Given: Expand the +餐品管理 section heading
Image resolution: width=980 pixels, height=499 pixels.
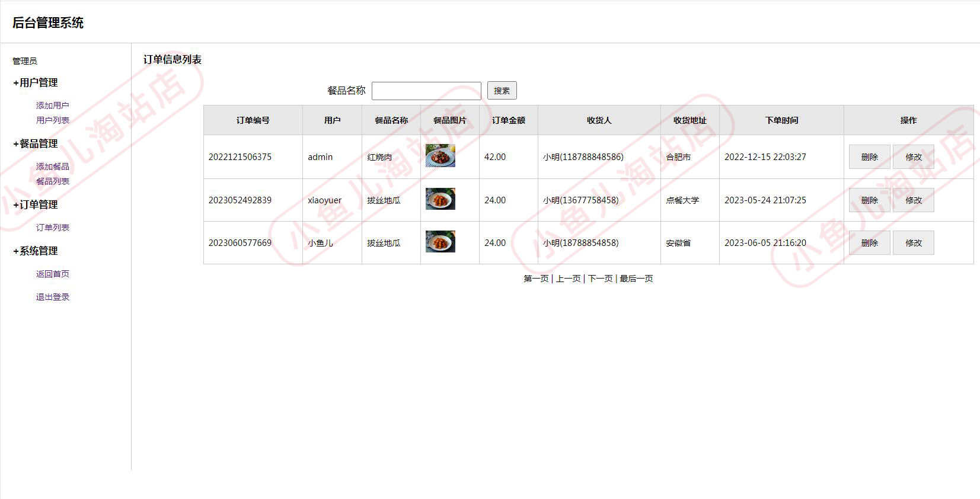Looking at the screenshot, I should [x=36, y=144].
